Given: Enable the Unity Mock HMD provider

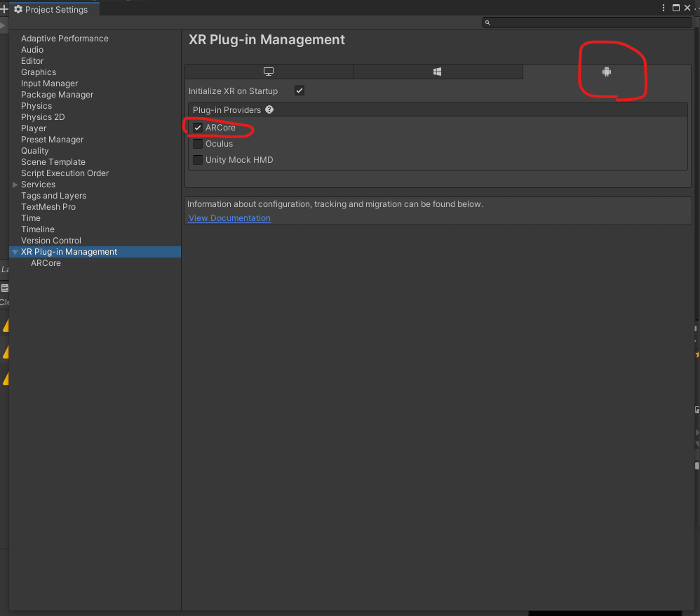Looking at the screenshot, I should [x=198, y=160].
